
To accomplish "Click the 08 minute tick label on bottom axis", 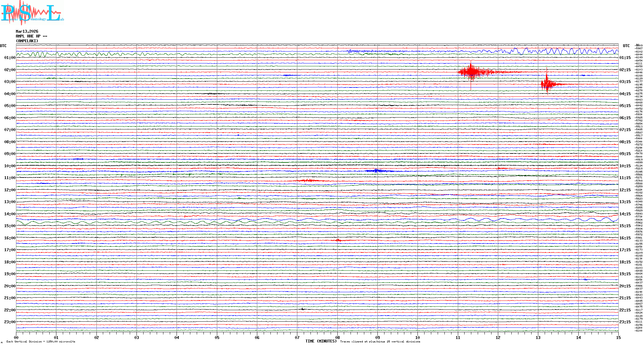I will [337, 338].
